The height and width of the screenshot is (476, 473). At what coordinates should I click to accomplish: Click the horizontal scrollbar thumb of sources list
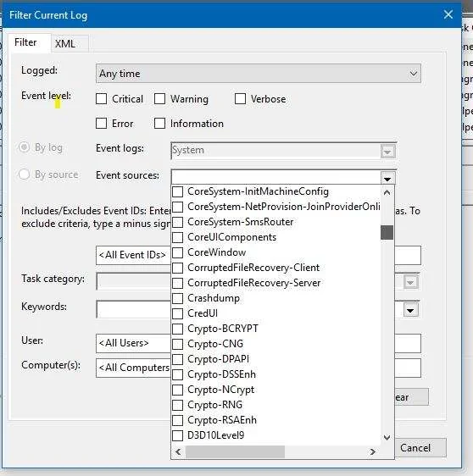point(235,452)
